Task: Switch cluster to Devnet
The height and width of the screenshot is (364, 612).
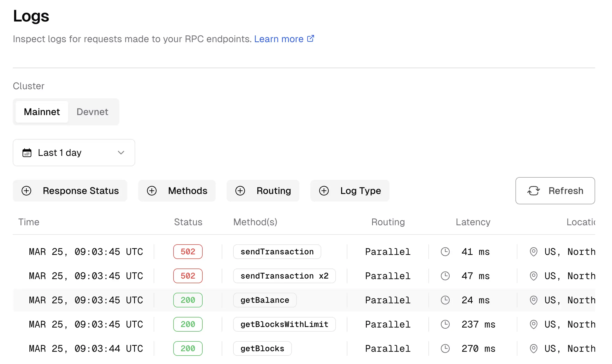Action: tap(92, 112)
